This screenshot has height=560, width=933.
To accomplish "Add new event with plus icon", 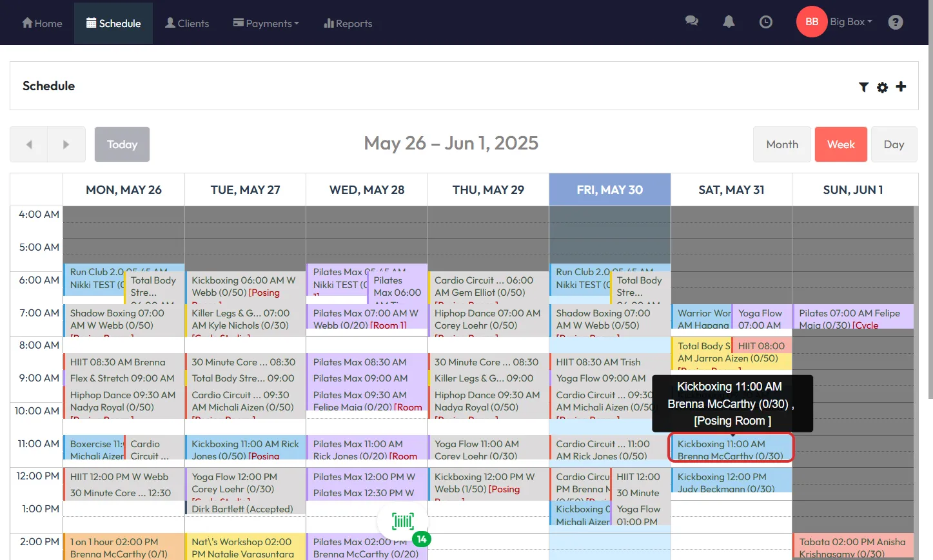I will pyautogui.click(x=901, y=86).
